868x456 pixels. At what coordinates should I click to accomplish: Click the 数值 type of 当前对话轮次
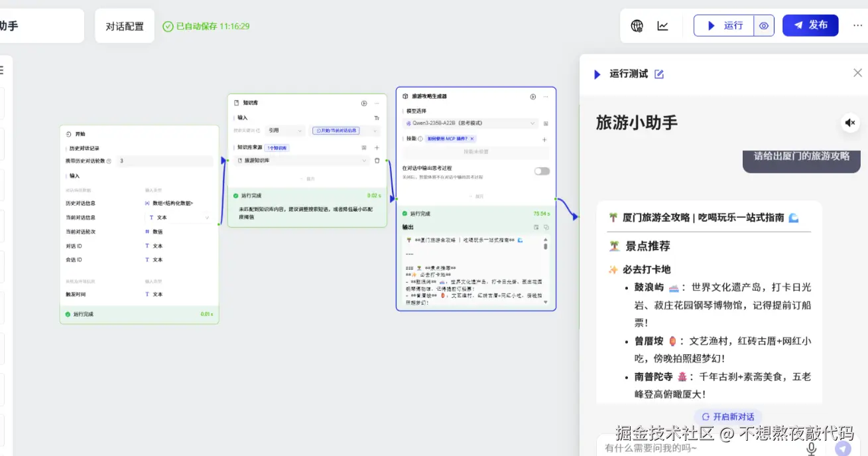pyautogui.click(x=157, y=232)
